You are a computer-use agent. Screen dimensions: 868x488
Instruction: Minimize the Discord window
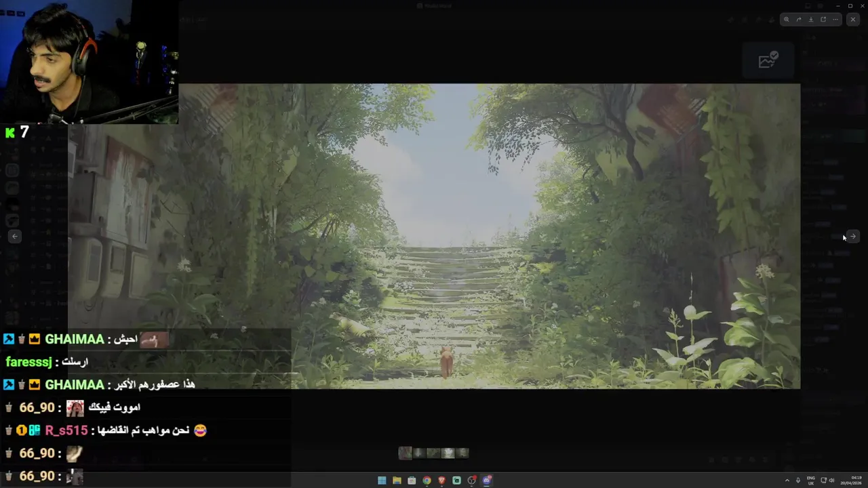[838, 5]
